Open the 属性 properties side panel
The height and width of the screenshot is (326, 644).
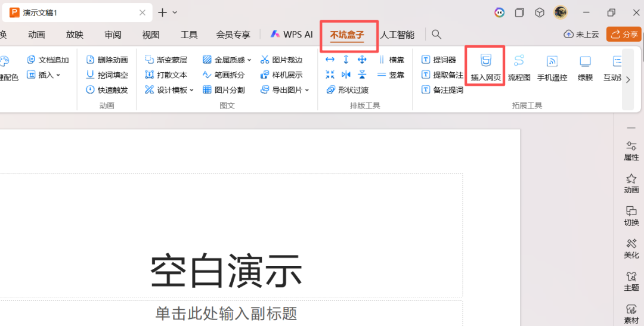[x=631, y=151]
